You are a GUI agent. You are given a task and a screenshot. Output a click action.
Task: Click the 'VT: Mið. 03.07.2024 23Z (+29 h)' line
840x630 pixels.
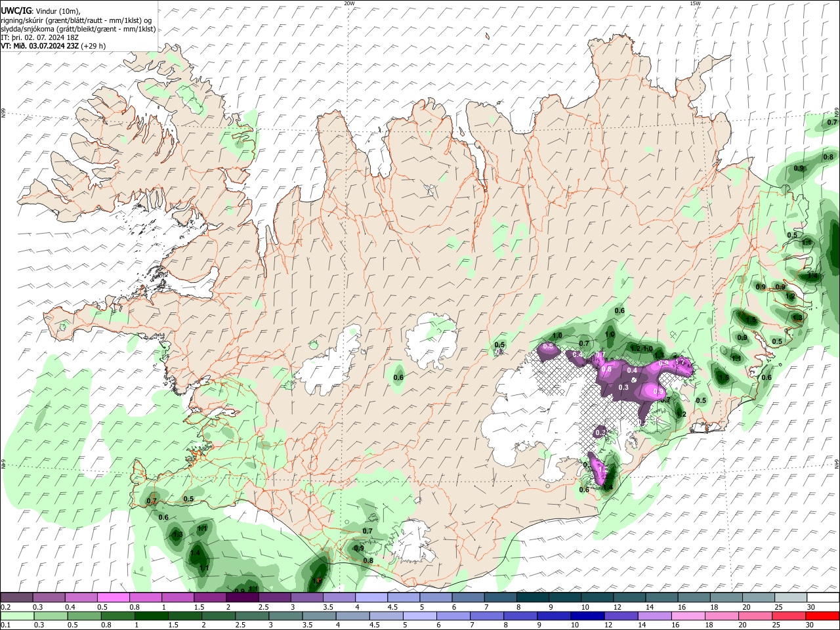(x=53, y=46)
